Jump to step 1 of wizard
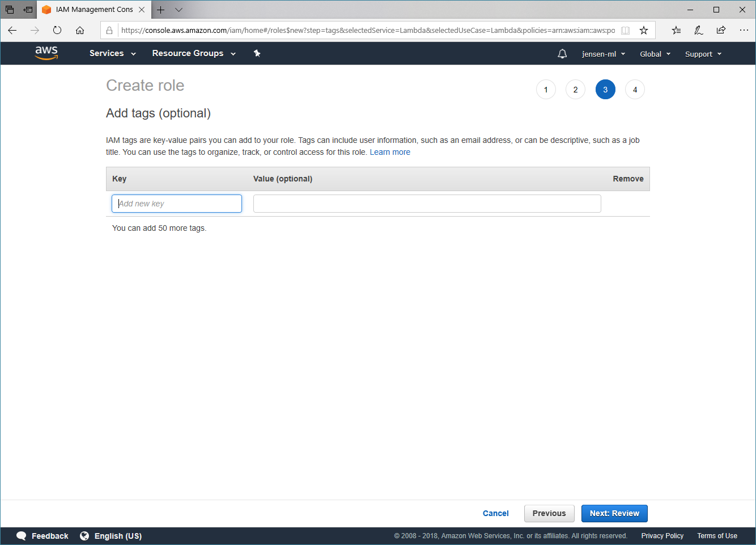This screenshot has width=756, height=545. (x=546, y=90)
